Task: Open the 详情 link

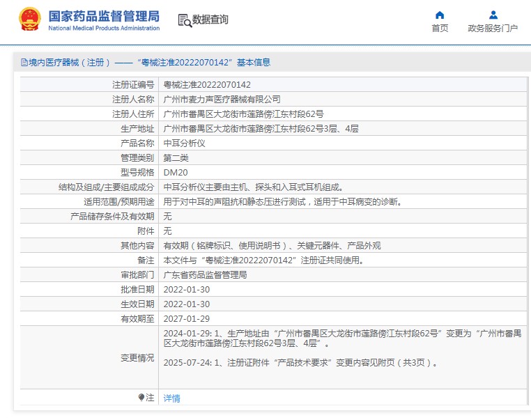Action: (171, 398)
